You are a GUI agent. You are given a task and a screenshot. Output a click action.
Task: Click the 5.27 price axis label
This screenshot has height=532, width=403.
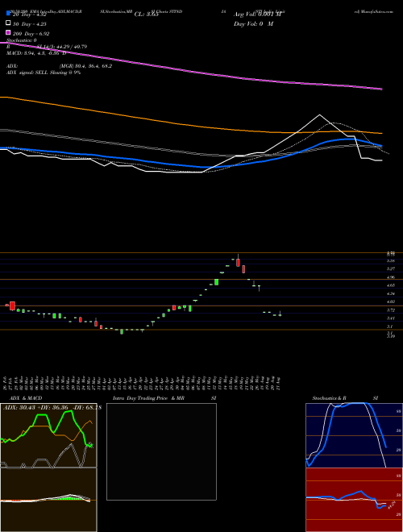pos(391,268)
